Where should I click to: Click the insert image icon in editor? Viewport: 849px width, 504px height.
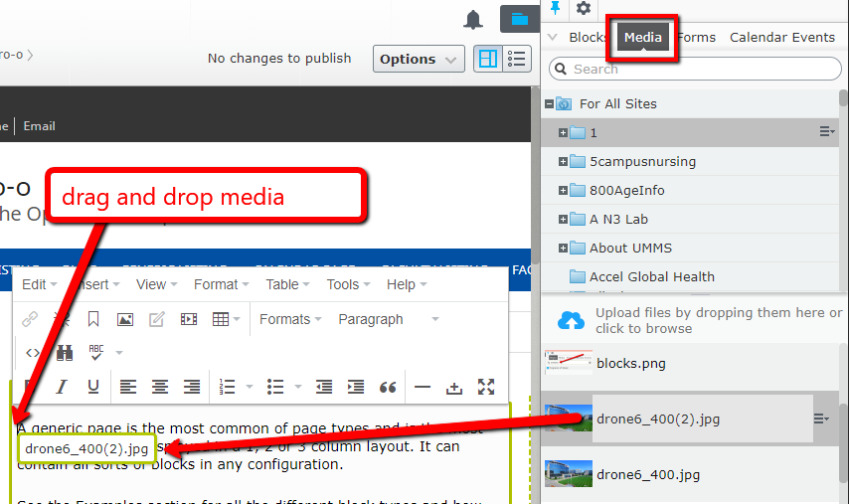point(125,319)
